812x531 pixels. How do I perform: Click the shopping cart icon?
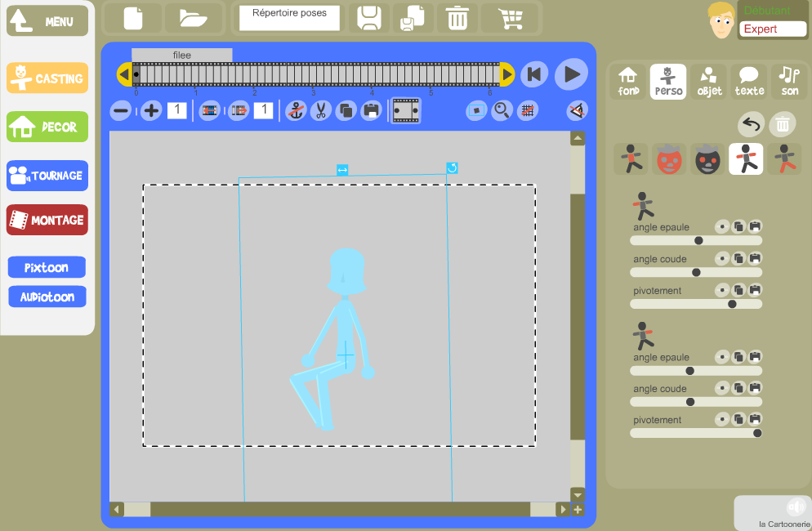click(x=511, y=19)
